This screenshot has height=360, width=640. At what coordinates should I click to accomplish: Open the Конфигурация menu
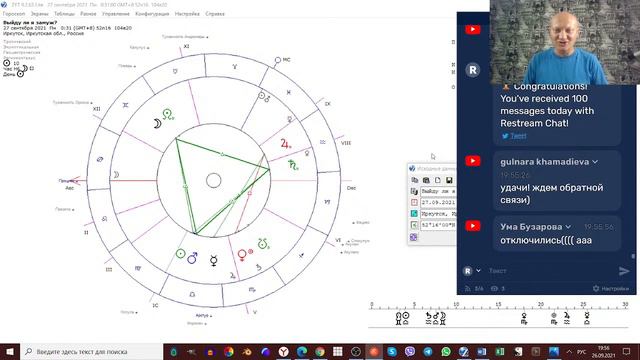pyautogui.click(x=152, y=13)
